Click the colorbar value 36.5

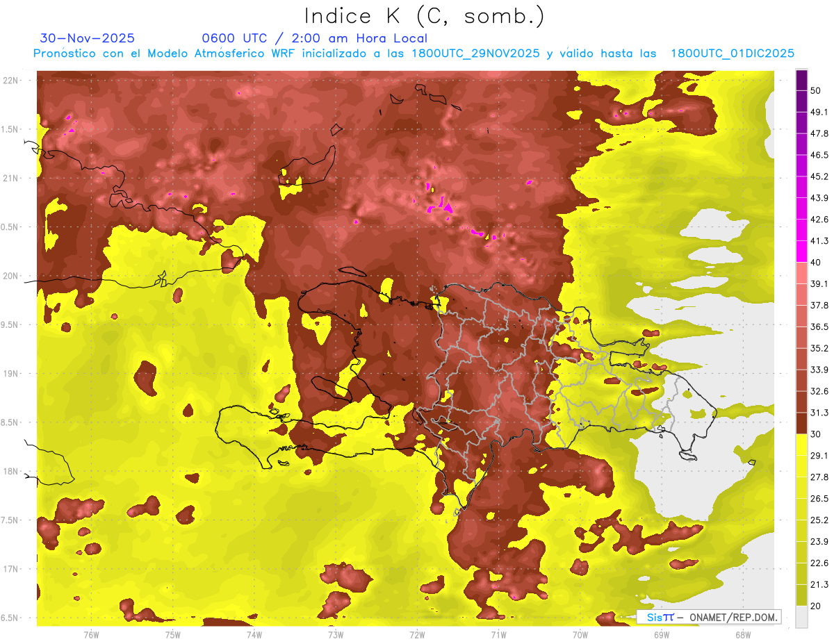(819, 327)
